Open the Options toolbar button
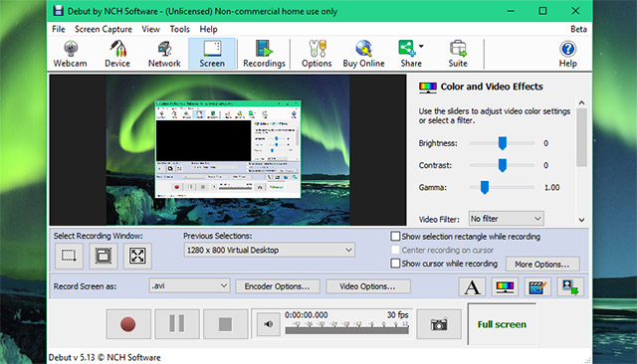This screenshot has height=364, width=637. 317,54
